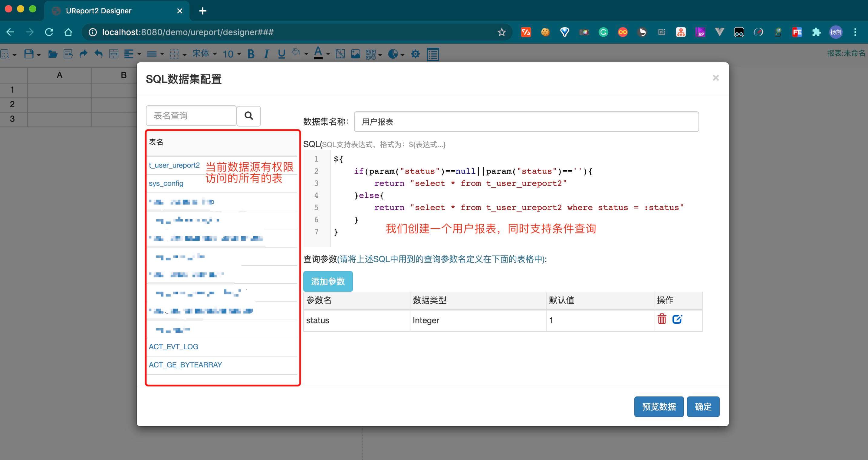Click the 数据集名称 input field

pos(526,122)
